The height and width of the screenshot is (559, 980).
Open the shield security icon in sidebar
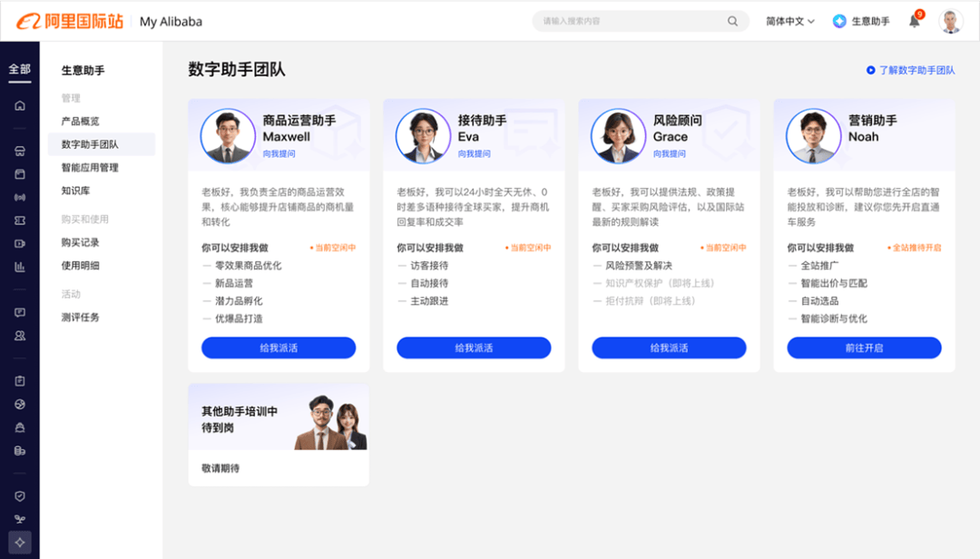point(20,496)
